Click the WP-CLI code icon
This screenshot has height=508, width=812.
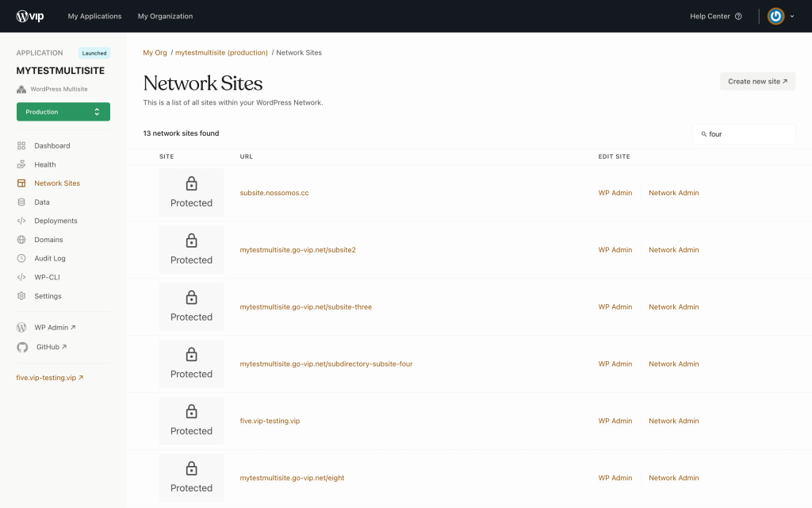(x=21, y=277)
